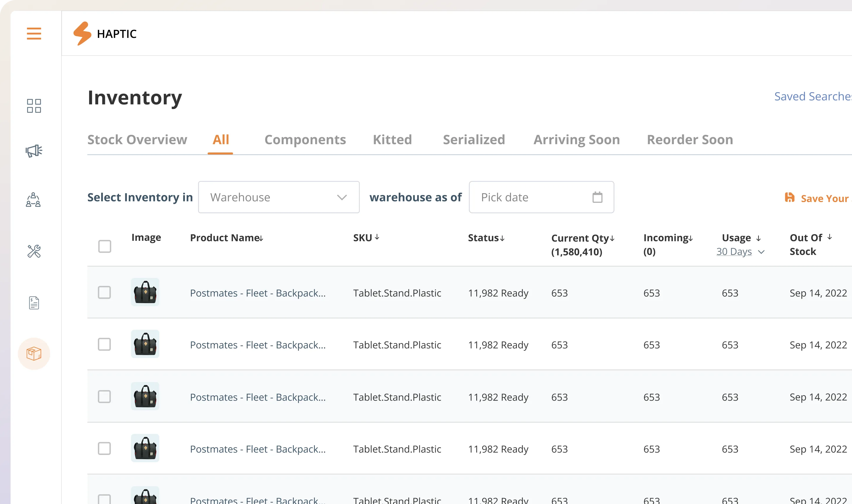
Task: Click second row Sep 14, 2022 date
Action: 818,345
